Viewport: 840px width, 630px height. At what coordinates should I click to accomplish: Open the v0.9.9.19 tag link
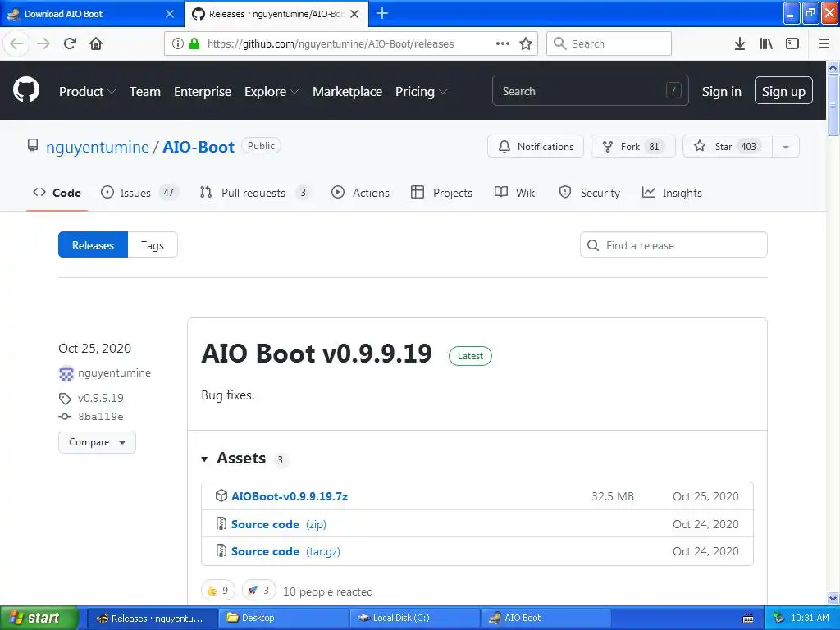[x=101, y=398]
